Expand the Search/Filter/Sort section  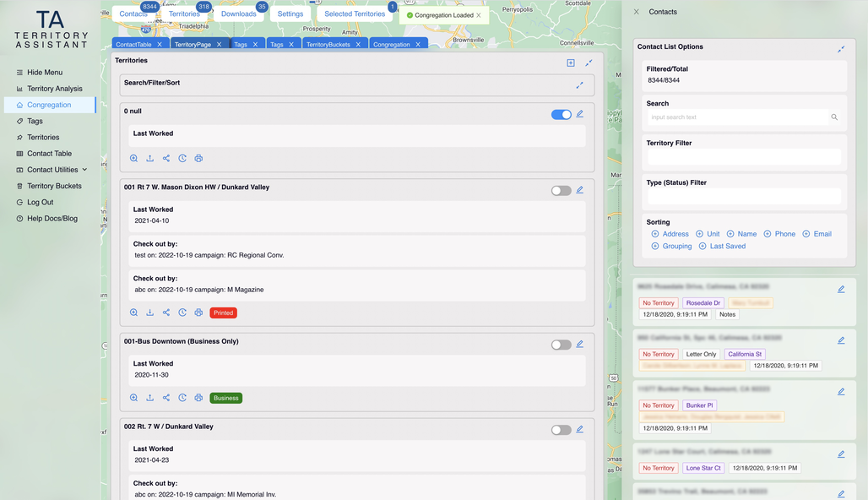[x=579, y=85]
